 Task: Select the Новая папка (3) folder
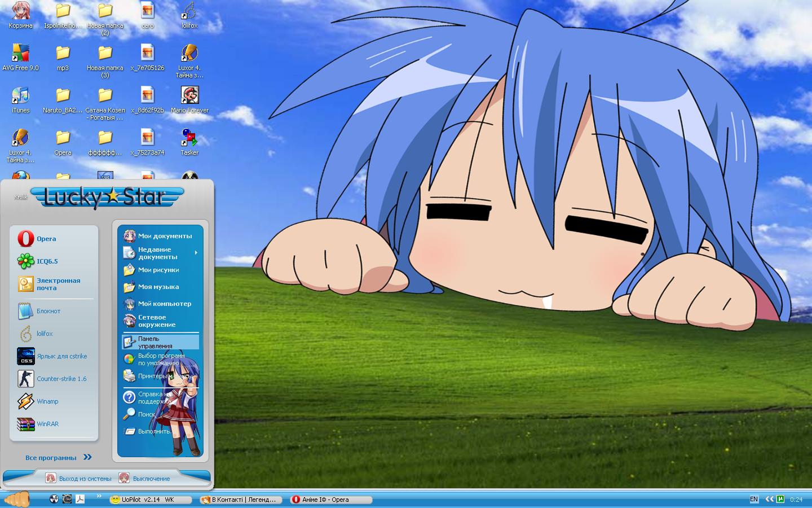(x=105, y=61)
